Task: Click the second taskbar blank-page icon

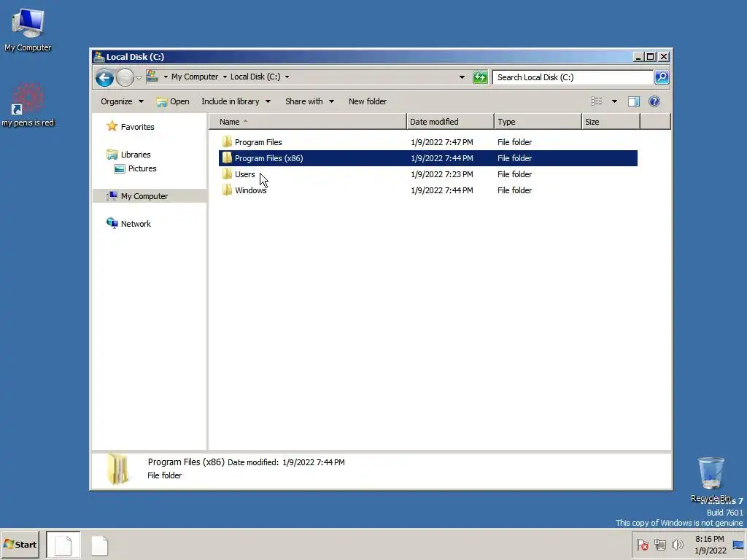Action: tap(99, 545)
